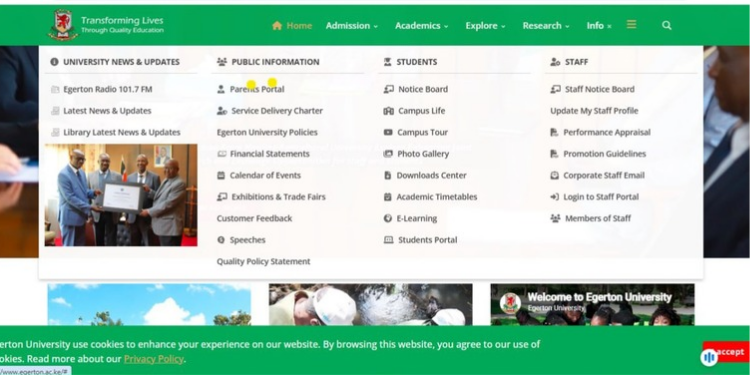
Task: Click the Financial Statements icon
Action: [221, 154]
